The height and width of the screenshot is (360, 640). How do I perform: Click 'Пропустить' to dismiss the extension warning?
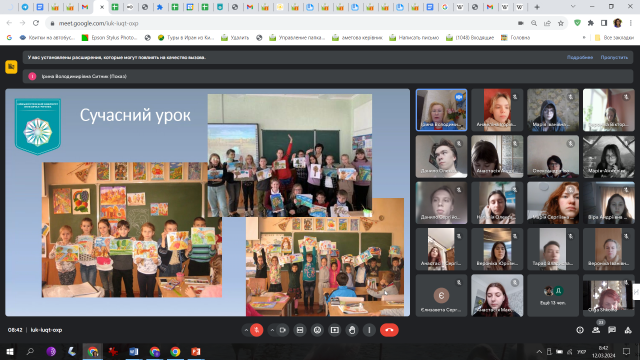[614, 57]
